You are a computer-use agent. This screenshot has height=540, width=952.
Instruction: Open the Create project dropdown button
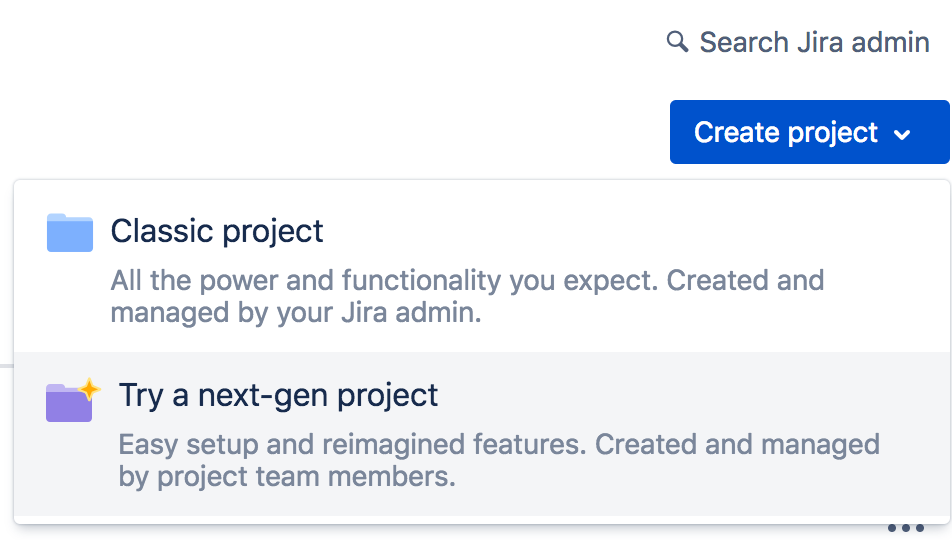(809, 132)
